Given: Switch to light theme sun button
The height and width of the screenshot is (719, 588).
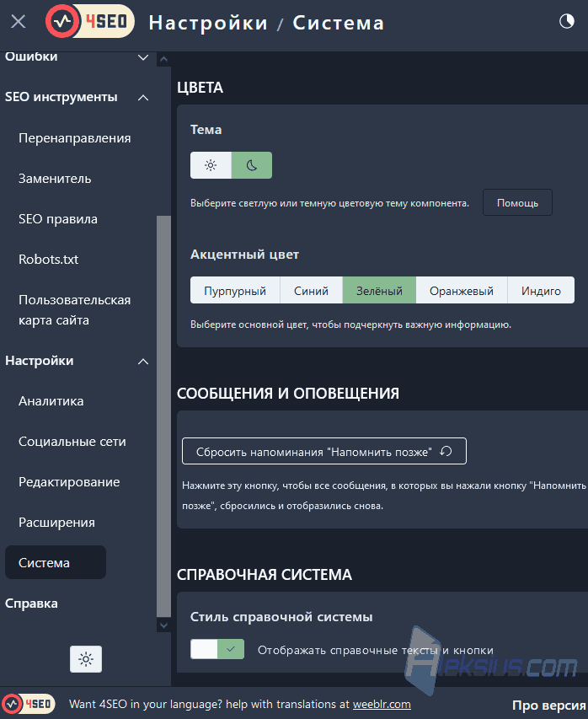Looking at the screenshot, I should click(x=211, y=165).
